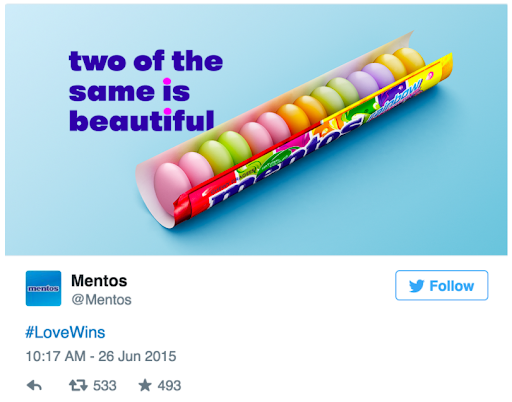Viewport: 512px width, 402px height.
Task: Click the red twisted end of the wrapper
Action: click(x=182, y=208)
